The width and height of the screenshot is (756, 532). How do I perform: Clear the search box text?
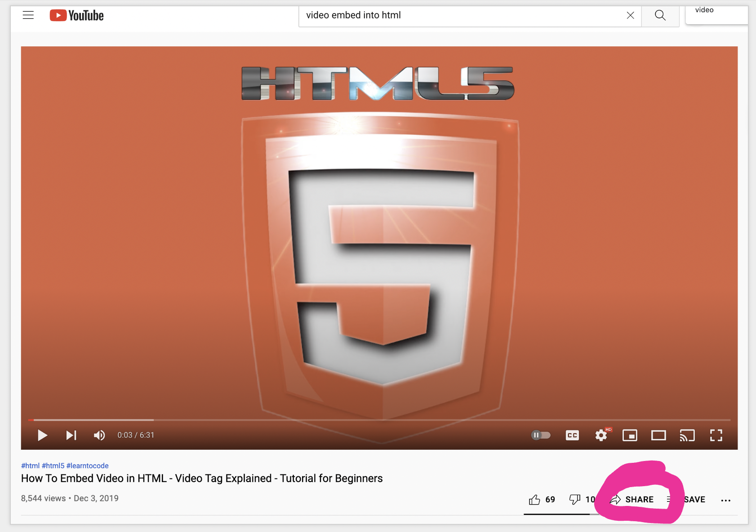[x=631, y=15]
